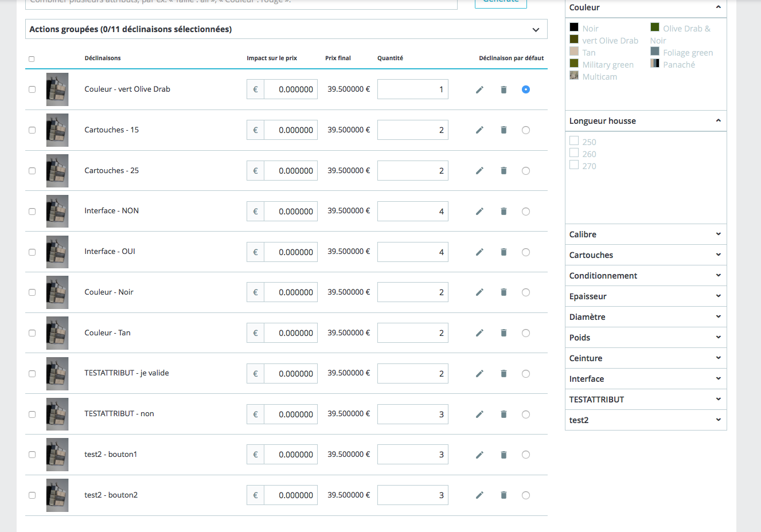Delete the Couleur - Noir combination
Image resolution: width=761 pixels, height=532 pixels.
(x=504, y=292)
